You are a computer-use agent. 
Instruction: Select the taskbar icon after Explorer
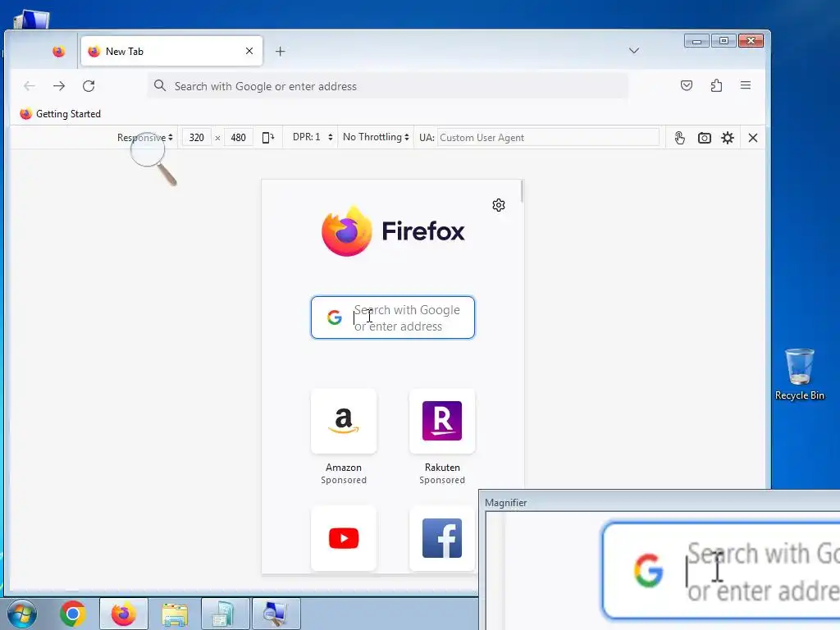[226, 614]
